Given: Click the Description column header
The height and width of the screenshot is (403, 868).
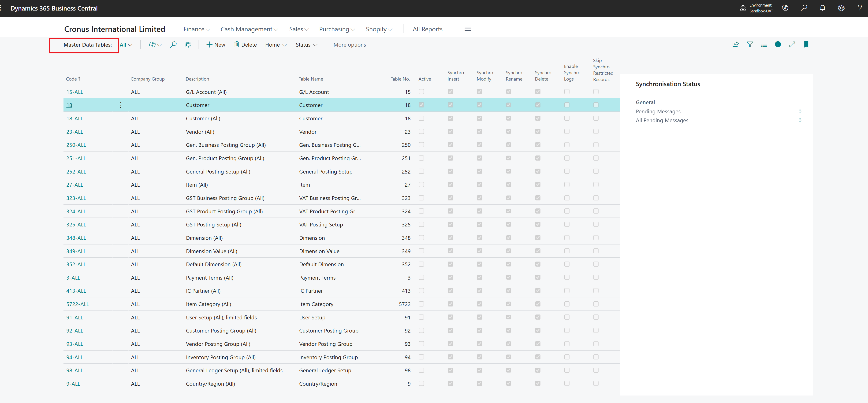Looking at the screenshot, I should 197,79.
